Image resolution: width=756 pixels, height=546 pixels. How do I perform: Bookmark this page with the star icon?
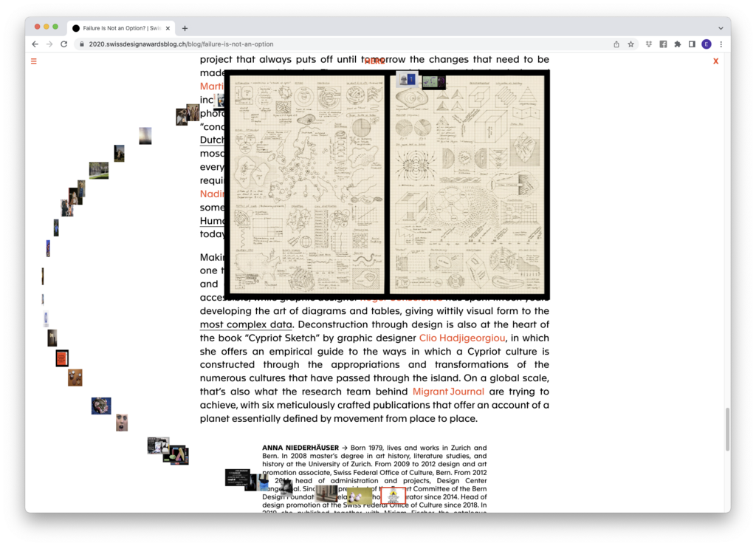tap(630, 44)
